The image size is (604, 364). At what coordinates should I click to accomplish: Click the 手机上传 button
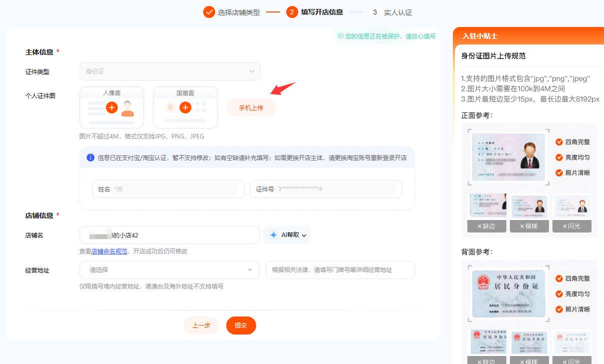tap(251, 108)
